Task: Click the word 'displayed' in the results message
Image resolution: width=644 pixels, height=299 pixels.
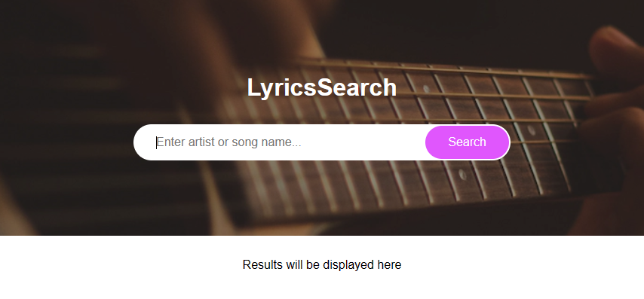Action: [x=343, y=265]
